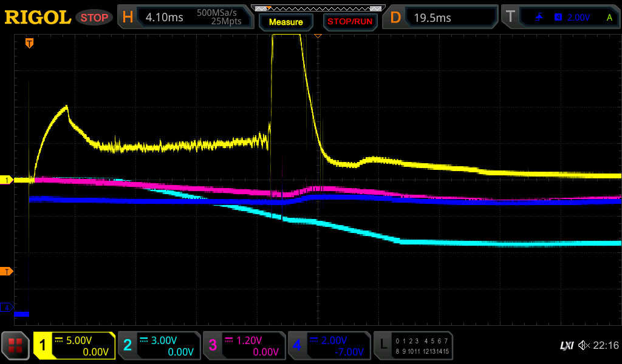Open the function navigation grid icon

pyautogui.click(x=15, y=346)
